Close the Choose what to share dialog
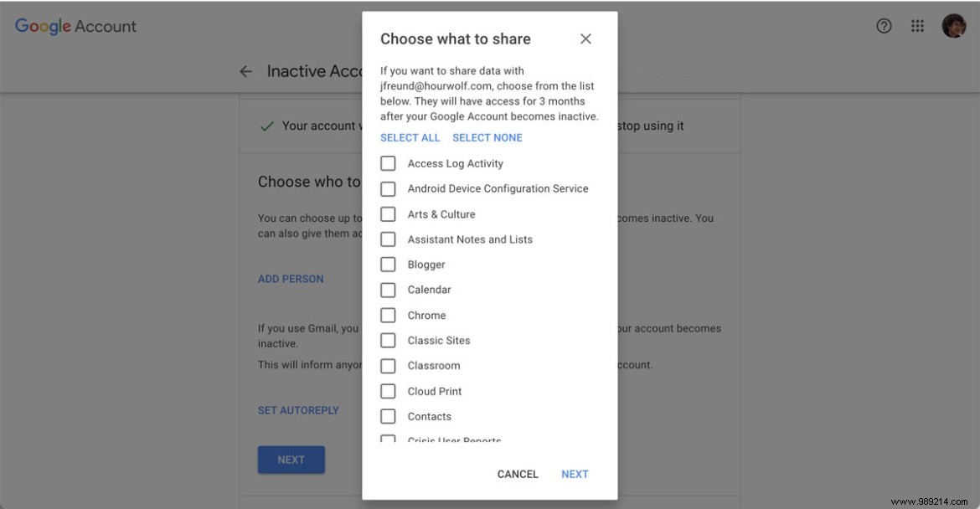The height and width of the screenshot is (509, 980). pyautogui.click(x=585, y=39)
